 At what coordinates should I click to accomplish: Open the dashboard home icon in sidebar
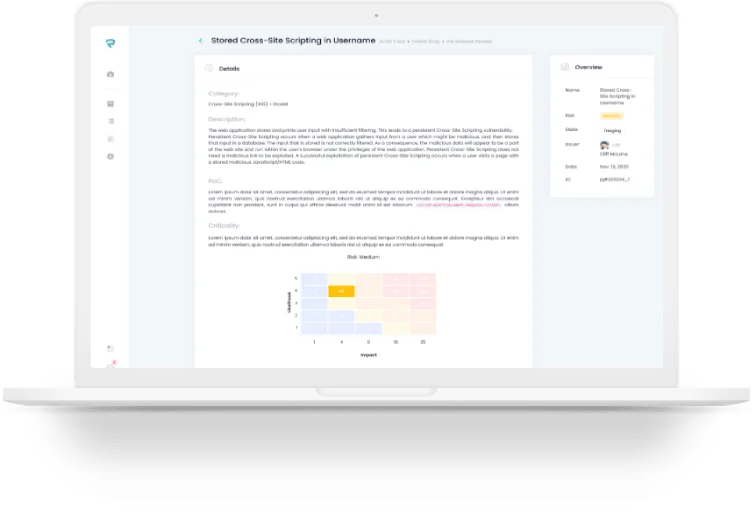110,74
